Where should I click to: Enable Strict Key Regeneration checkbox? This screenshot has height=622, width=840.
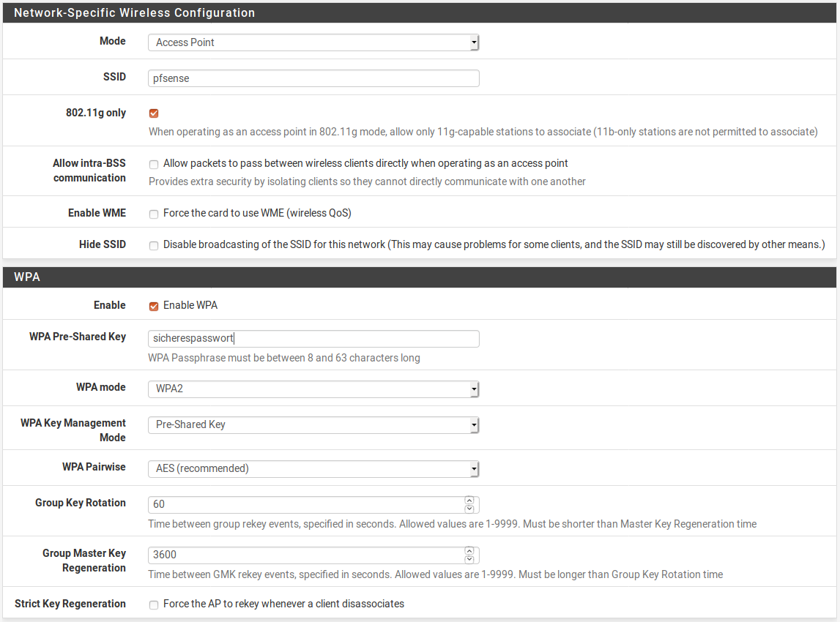[154, 604]
